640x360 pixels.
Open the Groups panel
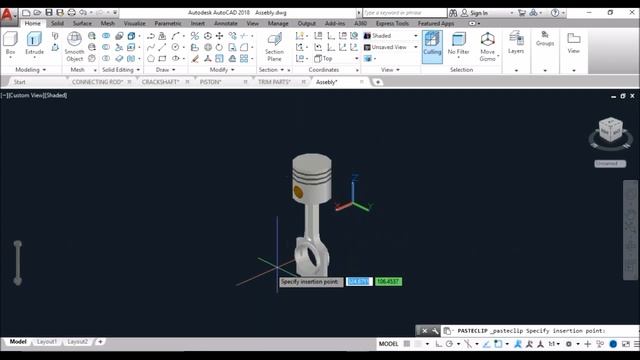[545, 39]
